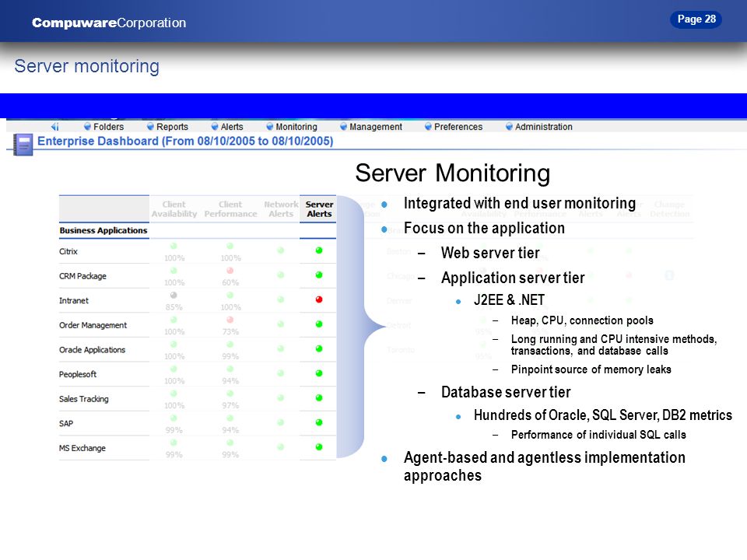Click the Sales Tracking row label
This screenshot has height=560, width=747.
pyautogui.click(x=84, y=399)
